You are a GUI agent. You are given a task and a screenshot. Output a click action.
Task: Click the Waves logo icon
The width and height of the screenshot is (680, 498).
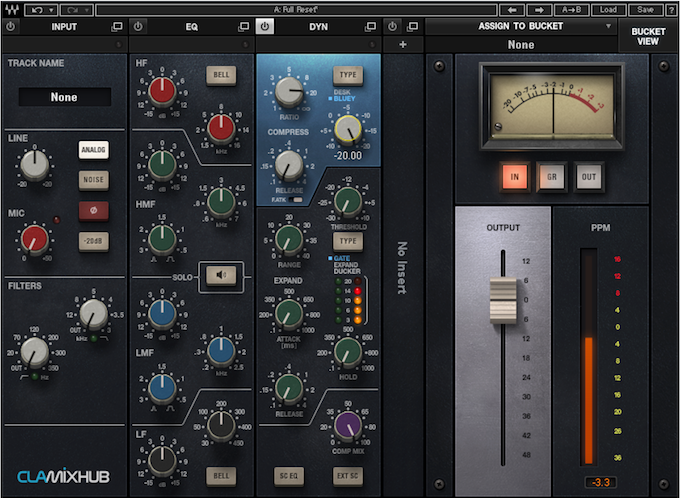[11, 9]
